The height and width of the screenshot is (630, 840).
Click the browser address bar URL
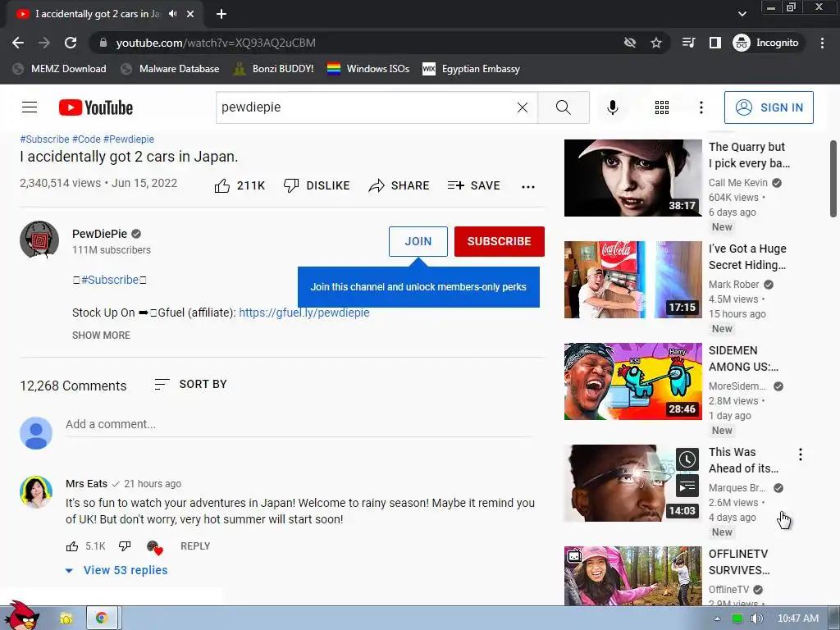[216, 43]
